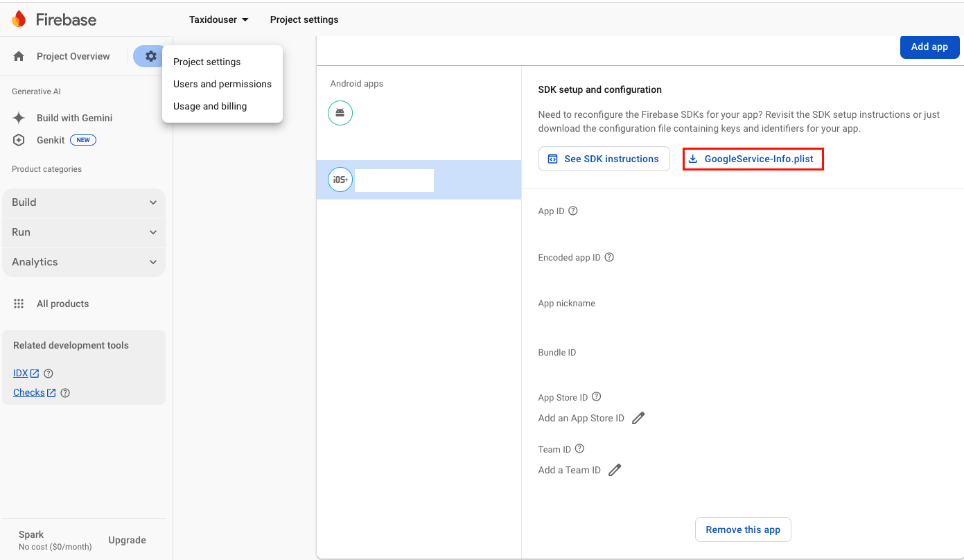Click the settings gear icon
The image size is (964, 560).
click(150, 56)
